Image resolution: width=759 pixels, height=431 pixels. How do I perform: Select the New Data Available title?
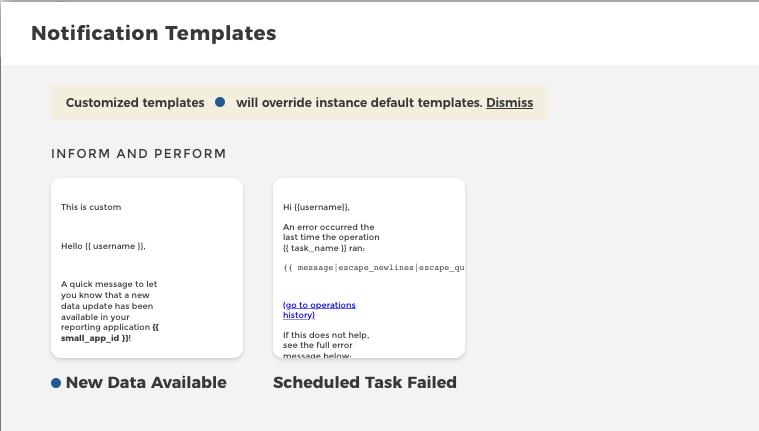(x=146, y=383)
